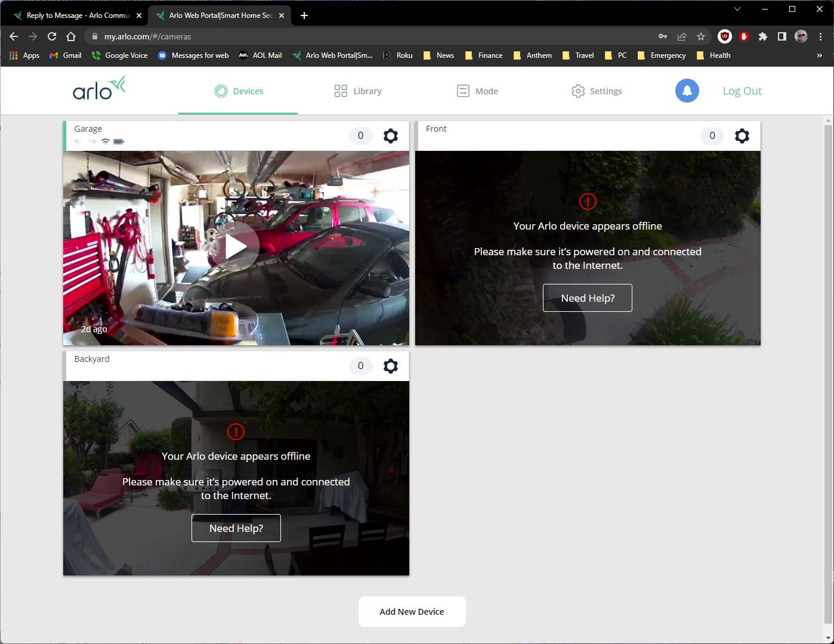Open Backyard camera settings gear
The width and height of the screenshot is (834, 644).
(391, 366)
